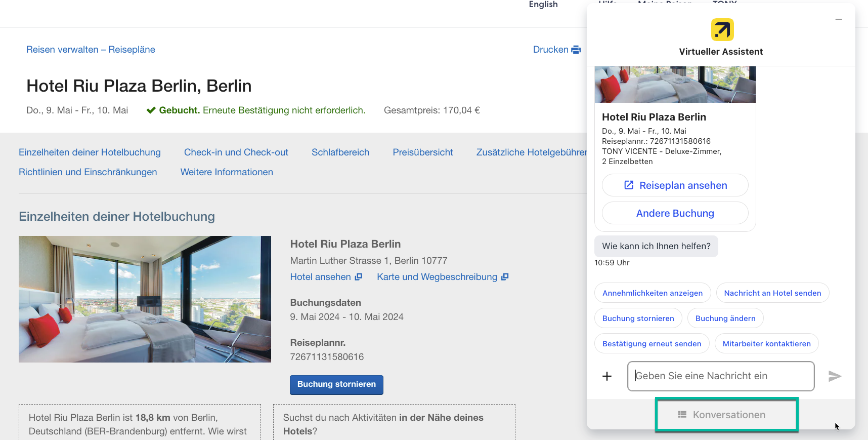Minimize the virtual assistant chat panel
The width and height of the screenshot is (868, 440).
tap(839, 19)
